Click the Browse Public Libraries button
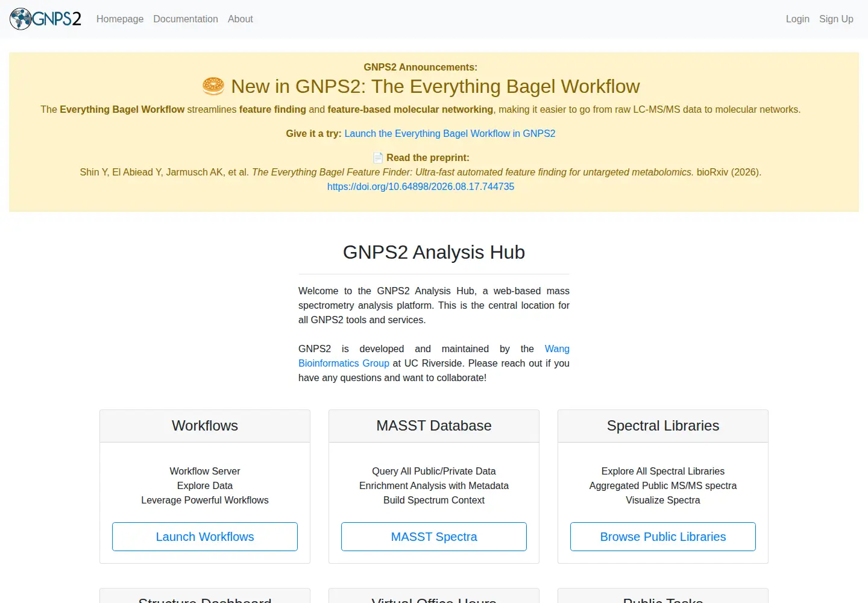 [x=663, y=537]
